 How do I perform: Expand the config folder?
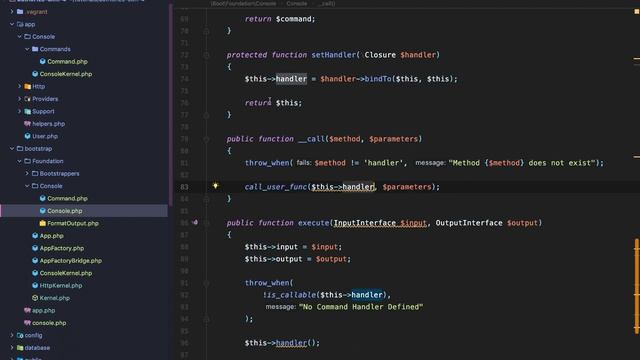click(x=12, y=335)
